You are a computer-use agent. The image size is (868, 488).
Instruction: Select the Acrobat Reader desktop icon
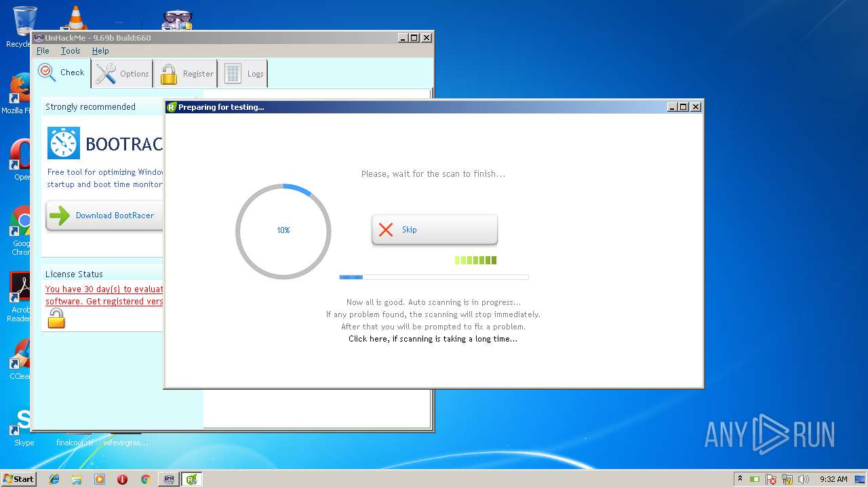click(x=19, y=297)
